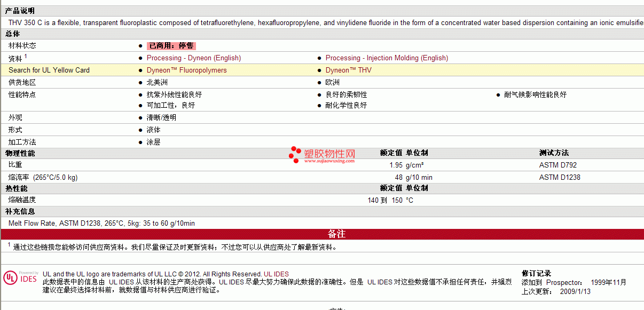Click the 热性能 section header
The width and height of the screenshot is (644, 310).
point(17,188)
